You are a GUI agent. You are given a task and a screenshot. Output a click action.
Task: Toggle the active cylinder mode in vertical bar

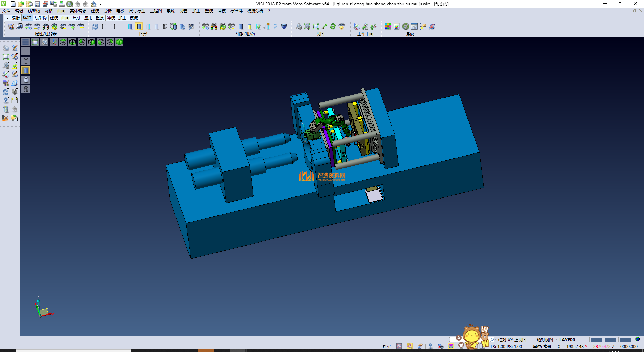pos(26,70)
